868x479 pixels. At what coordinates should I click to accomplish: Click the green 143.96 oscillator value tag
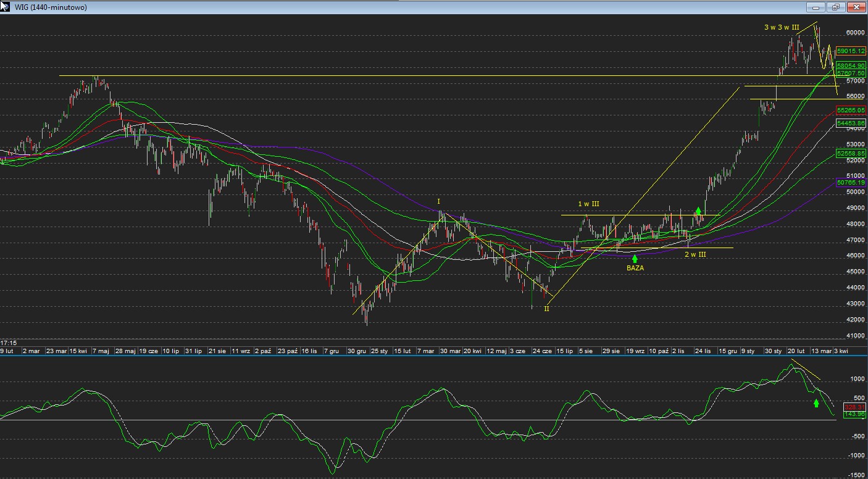(854, 414)
